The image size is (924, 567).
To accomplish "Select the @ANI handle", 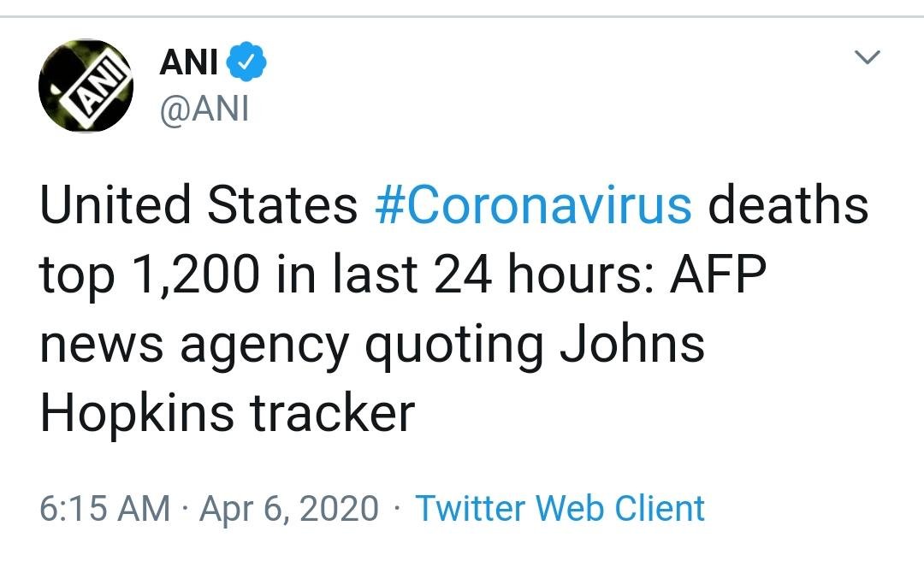I will (204, 109).
